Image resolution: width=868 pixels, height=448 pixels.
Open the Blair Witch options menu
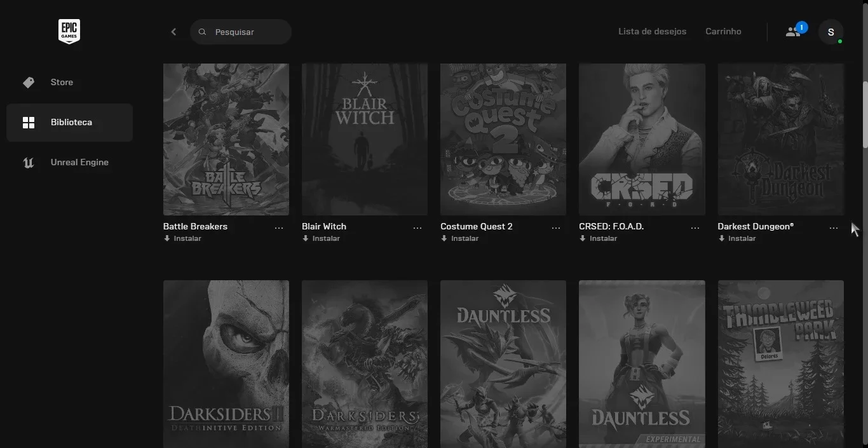click(x=417, y=227)
